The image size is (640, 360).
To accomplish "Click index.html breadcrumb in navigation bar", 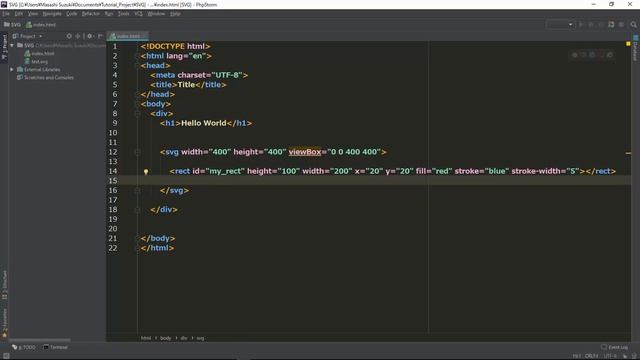I will [x=41, y=24].
